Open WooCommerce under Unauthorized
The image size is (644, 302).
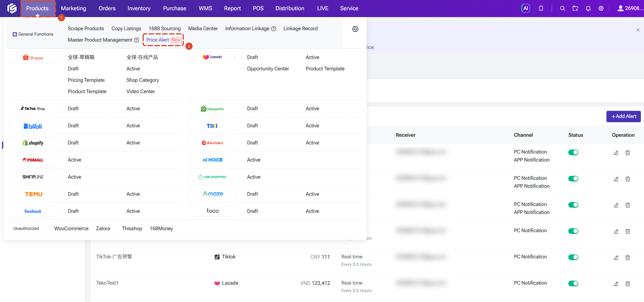71,228
